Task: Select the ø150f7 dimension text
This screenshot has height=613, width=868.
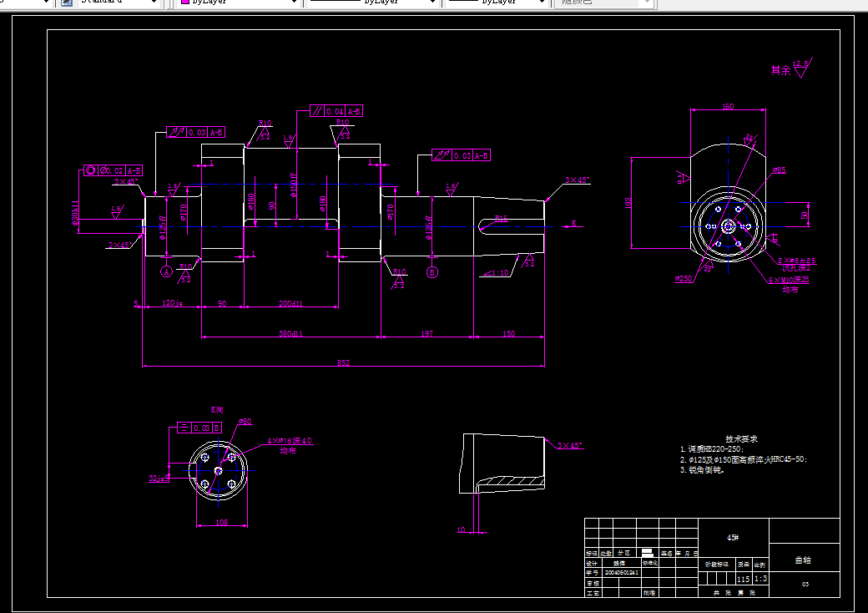Action: [294, 185]
